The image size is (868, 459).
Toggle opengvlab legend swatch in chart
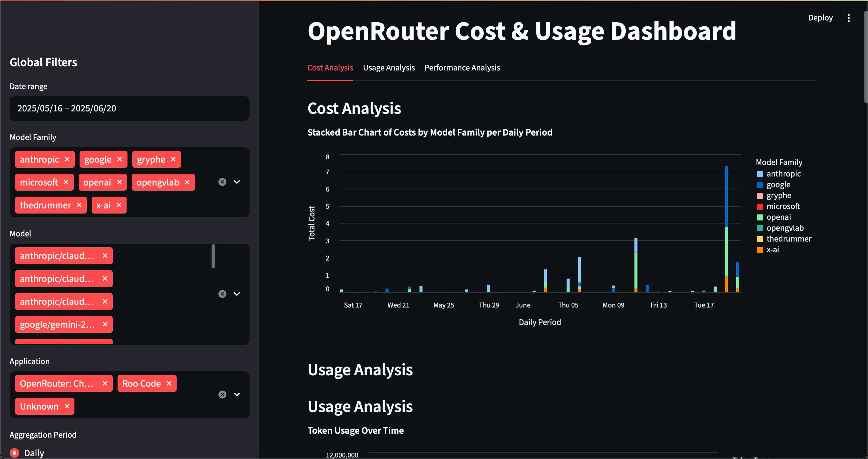pyautogui.click(x=760, y=228)
